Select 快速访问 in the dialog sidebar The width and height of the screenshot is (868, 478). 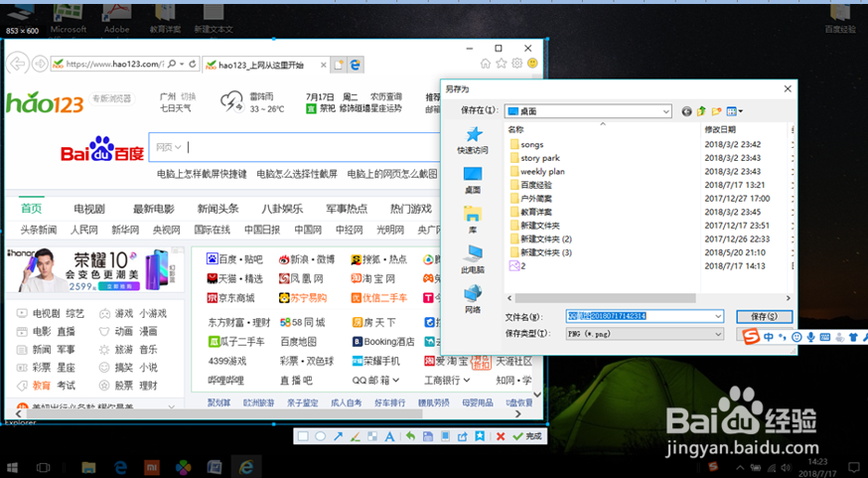473,140
